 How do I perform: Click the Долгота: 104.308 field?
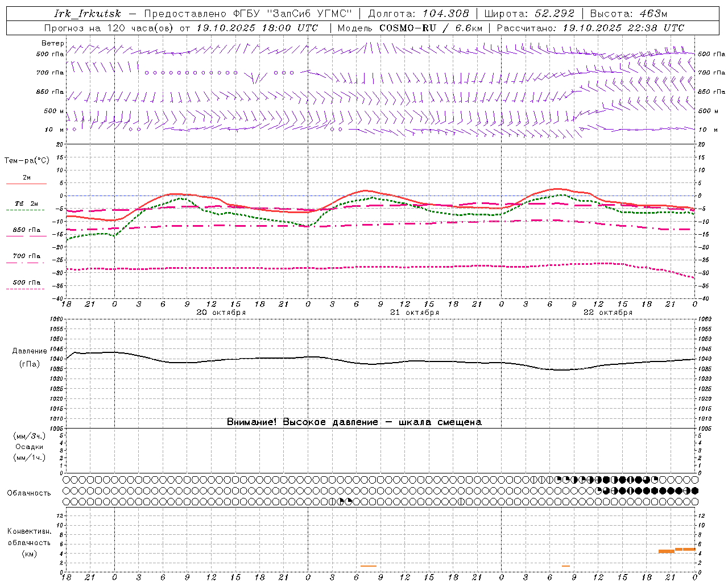click(419, 14)
